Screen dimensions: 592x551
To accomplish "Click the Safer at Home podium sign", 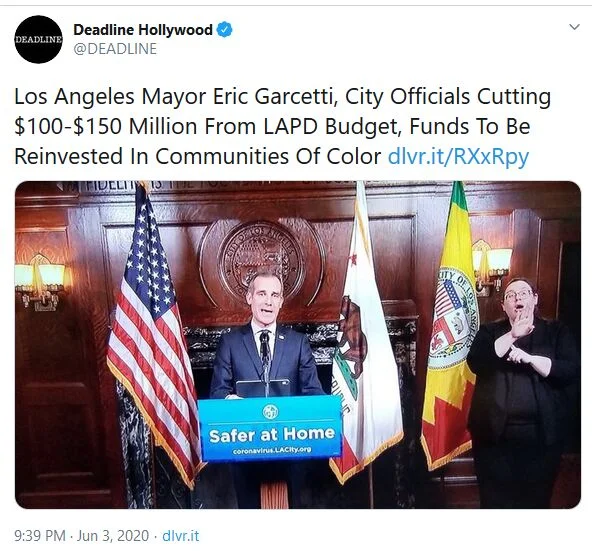I will click(270, 428).
